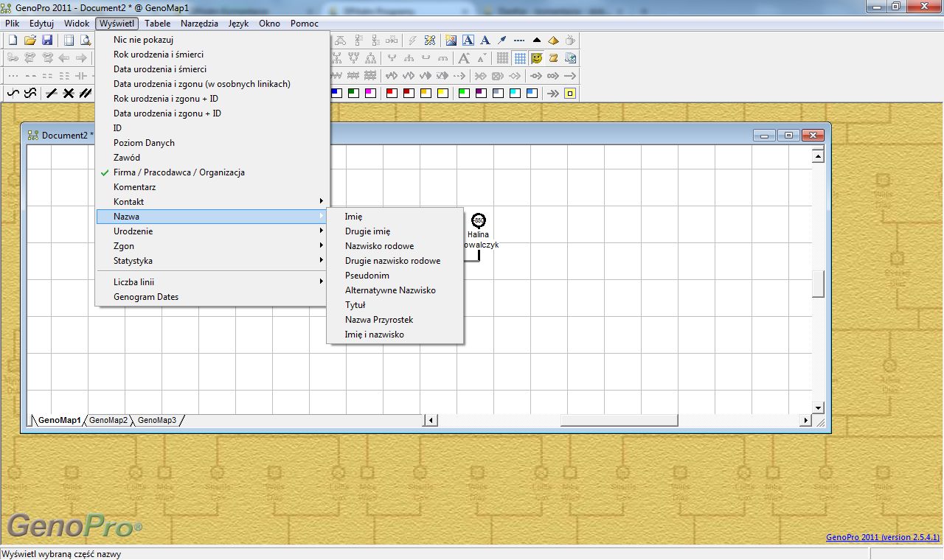Select Zawód display option
The height and width of the screenshot is (560, 944).
(212, 158)
